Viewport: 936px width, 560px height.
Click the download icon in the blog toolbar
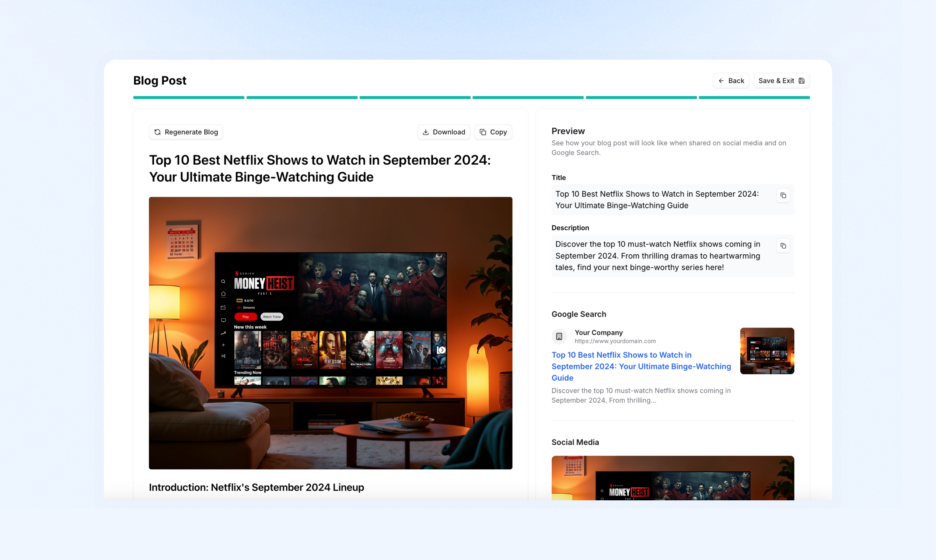[x=426, y=132]
